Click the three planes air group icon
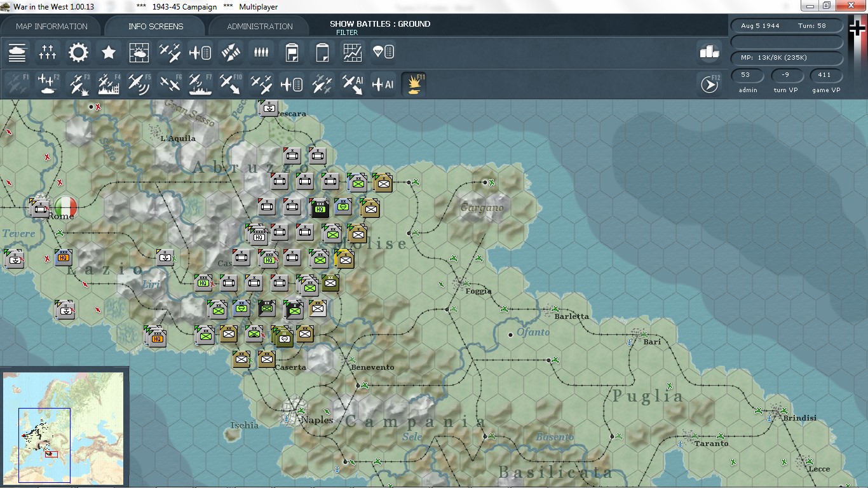This screenshot has width=868, height=488. click(261, 84)
